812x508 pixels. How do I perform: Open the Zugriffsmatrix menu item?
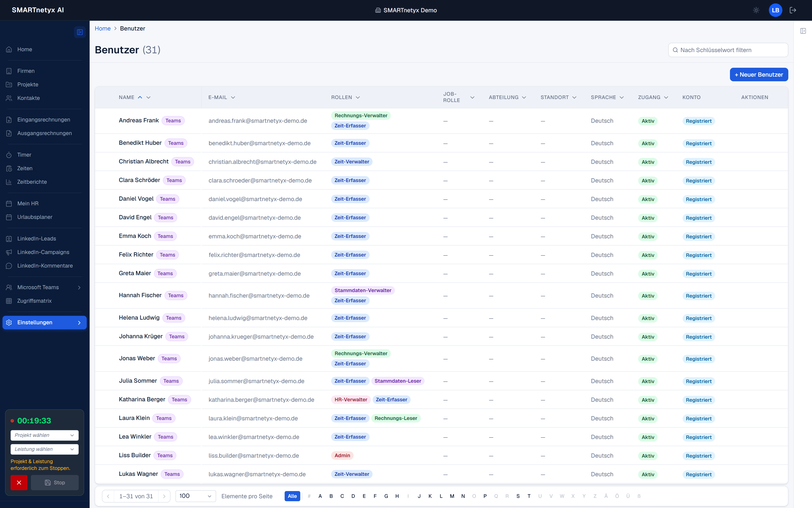(44, 301)
